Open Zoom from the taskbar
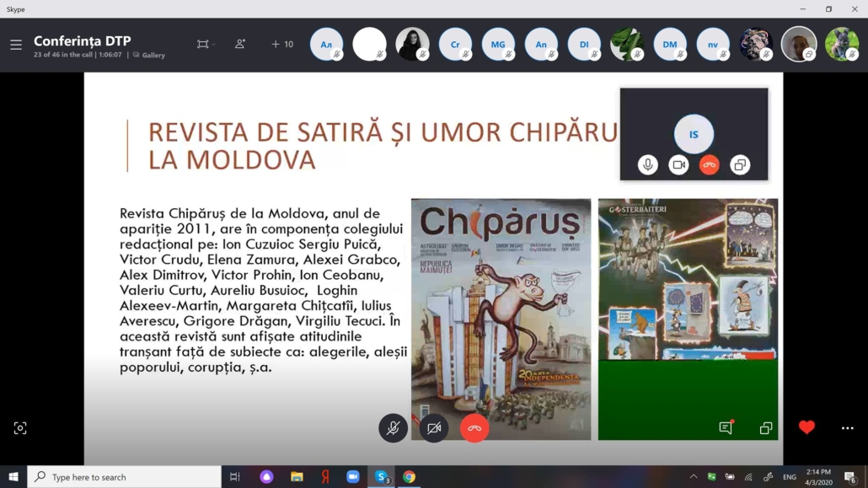 point(353,477)
